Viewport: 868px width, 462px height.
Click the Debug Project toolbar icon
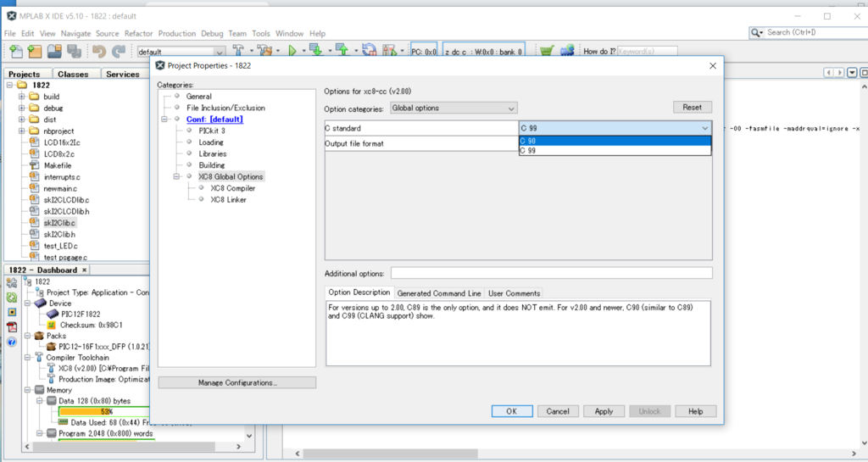[x=390, y=51]
